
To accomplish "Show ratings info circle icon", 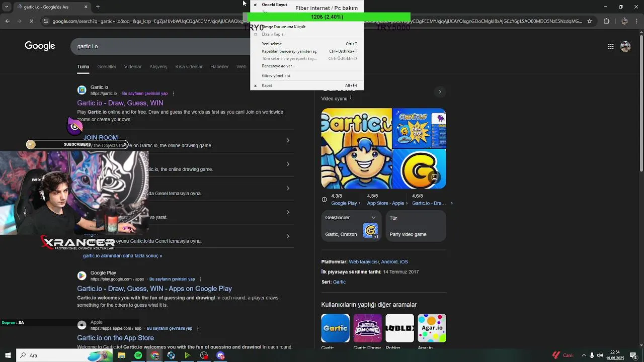I will (325, 200).
